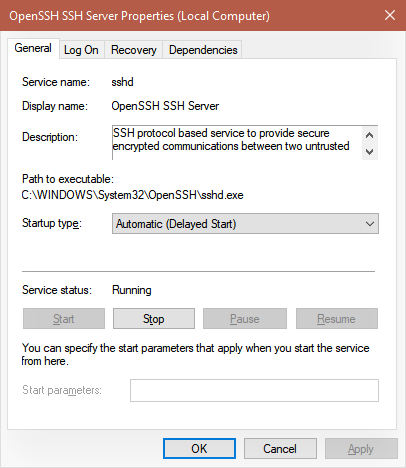Switch to the Recovery tab

134,50
